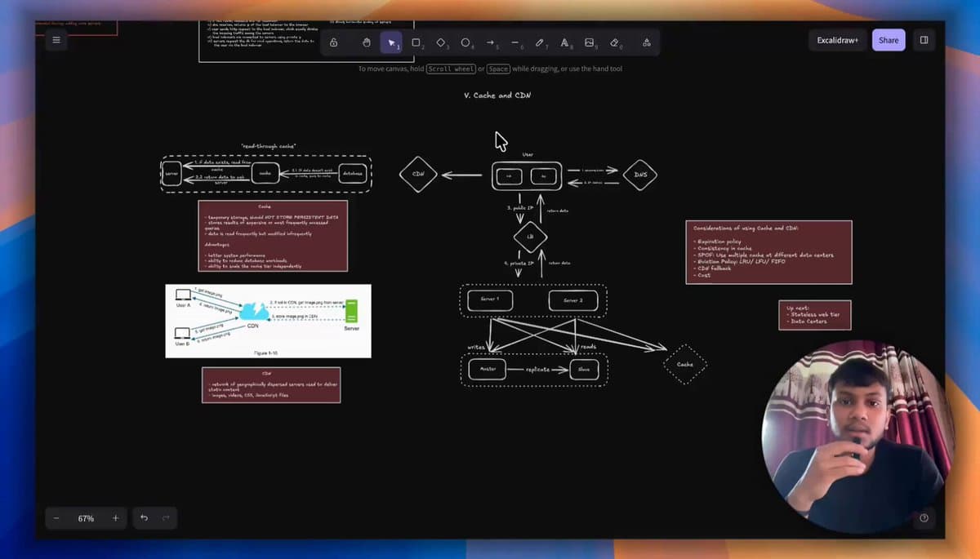Zoom out with the minus button
Screen dimensions: 980x559
click(x=56, y=518)
